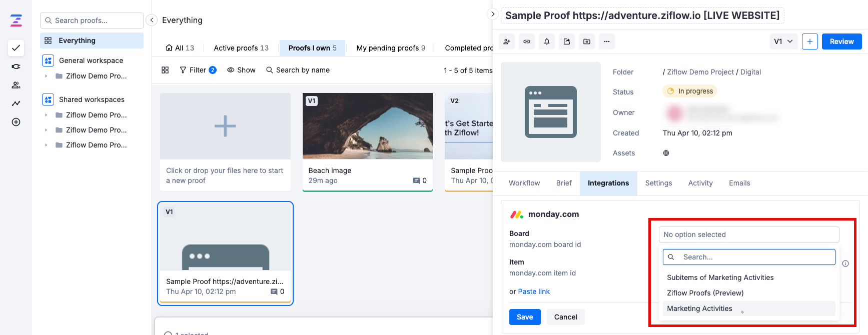The image size is (868, 335).
Task: Click the Beach image proof thumbnail
Action: 367,126
